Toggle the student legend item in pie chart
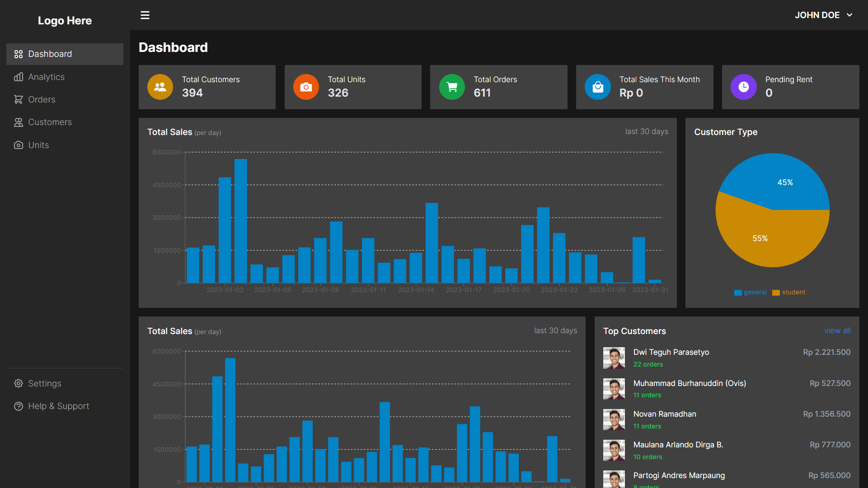 pos(789,293)
